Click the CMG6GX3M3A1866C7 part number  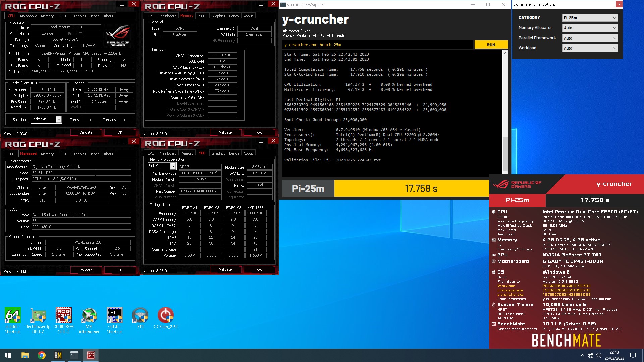pyautogui.click(x=200, y=191)
